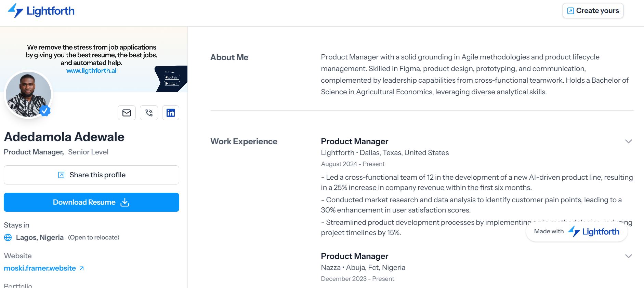This screenshot has width=644, height=288.
Task: Click the Open to relocate label
Action: (94, 237)
